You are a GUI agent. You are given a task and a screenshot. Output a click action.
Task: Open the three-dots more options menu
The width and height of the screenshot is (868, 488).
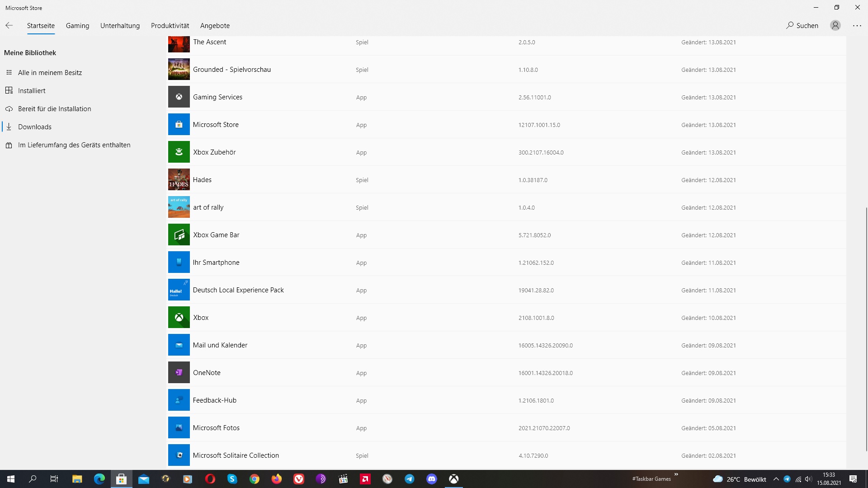point(857,26)
